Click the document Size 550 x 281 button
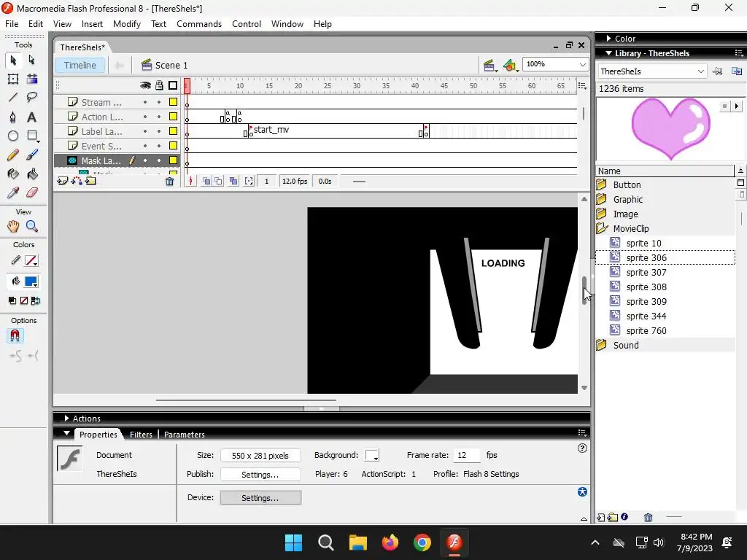747x560 pixels. [260, 456]
